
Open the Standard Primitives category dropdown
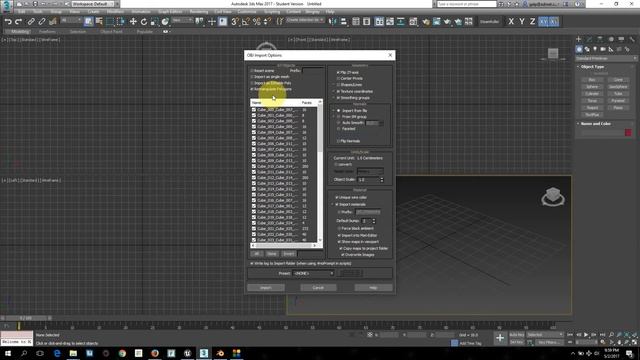pos(606,58)
